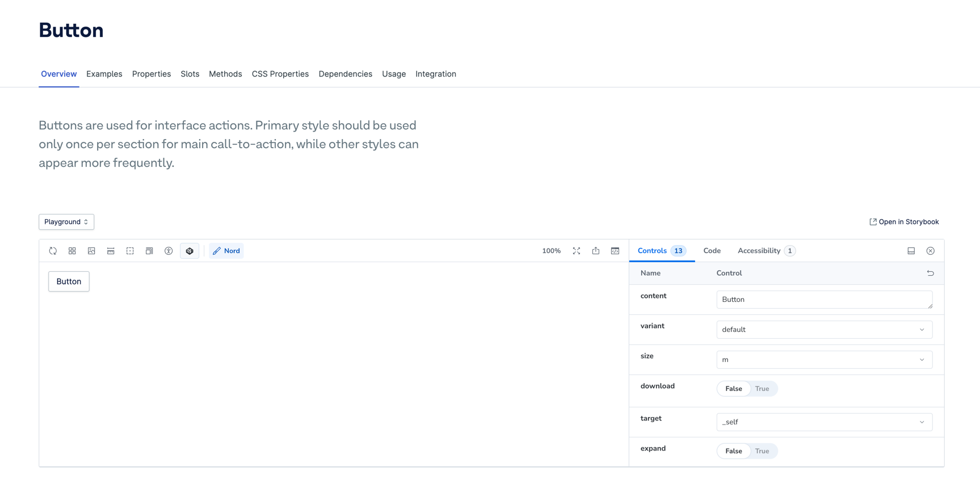Screen dimensions: 980x492
Task: Enable the measure ruler tool icon
Action: (111, 251)
